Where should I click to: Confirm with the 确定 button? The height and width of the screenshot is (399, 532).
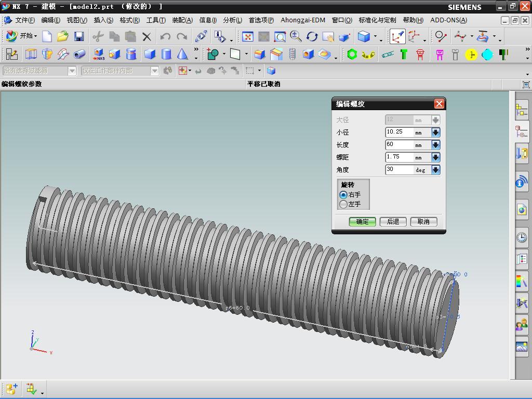click(362, 221)
